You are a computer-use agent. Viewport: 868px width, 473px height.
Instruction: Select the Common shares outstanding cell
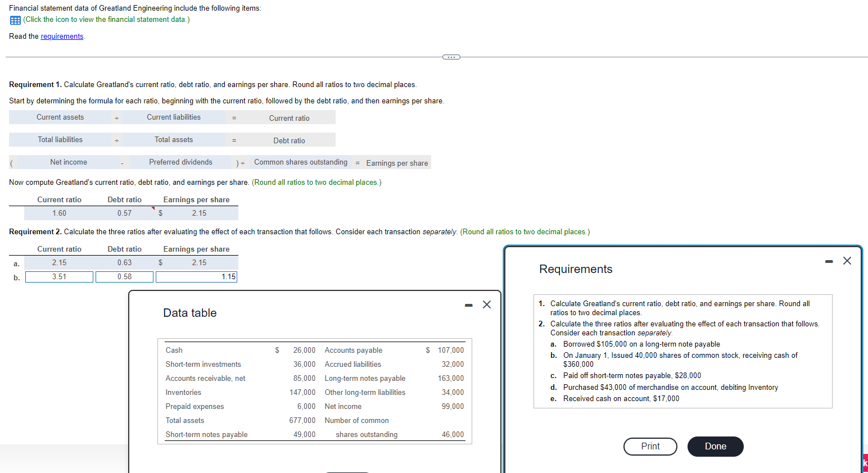click(300, 162)
